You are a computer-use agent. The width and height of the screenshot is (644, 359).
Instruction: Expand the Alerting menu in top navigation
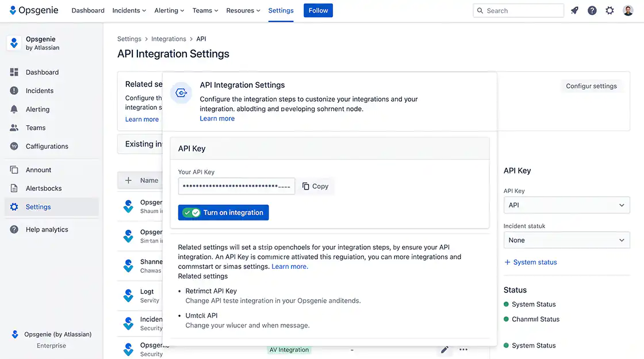pos(169,11)
